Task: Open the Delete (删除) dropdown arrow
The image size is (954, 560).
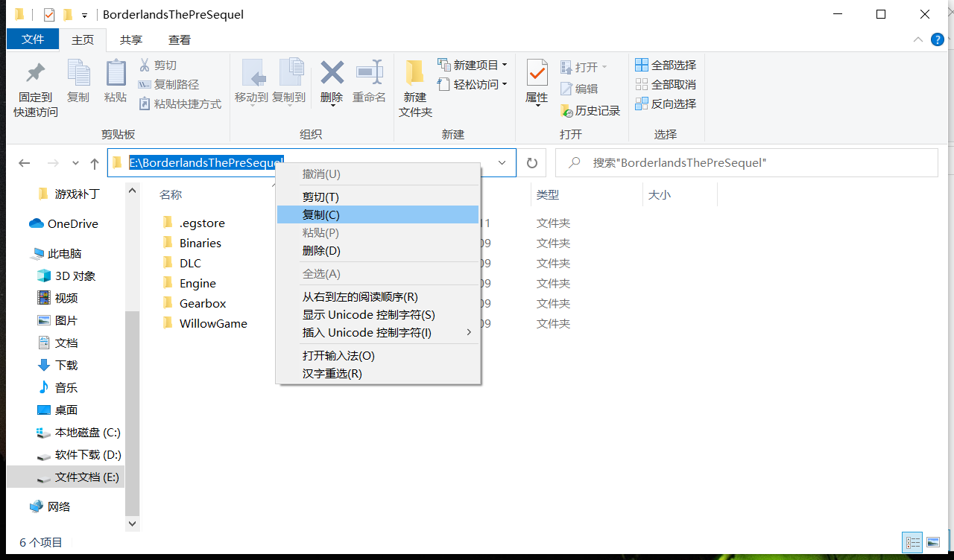Action: point(332,106)
